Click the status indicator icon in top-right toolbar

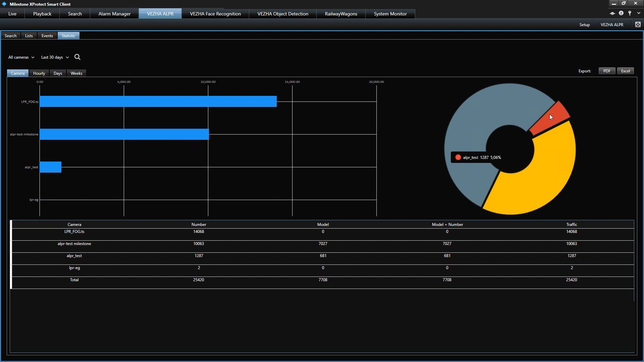click(x=612, y=13)
